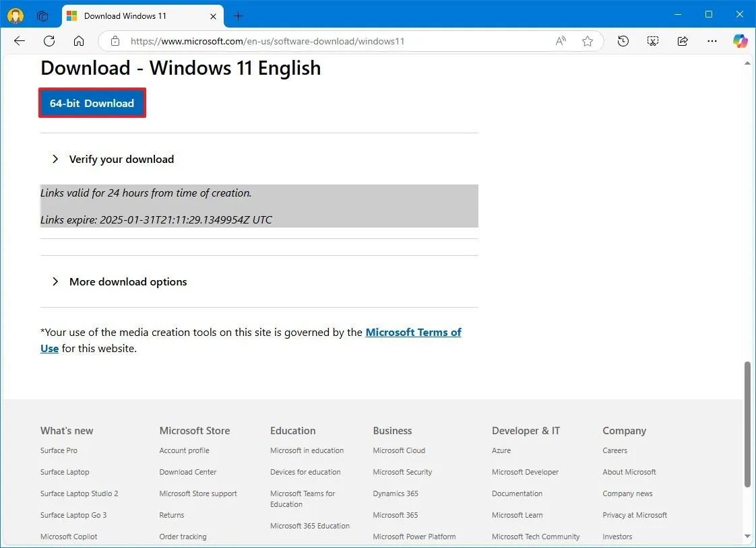756x548 pixels.
Task: Share this page
Action: coord(682,41)
